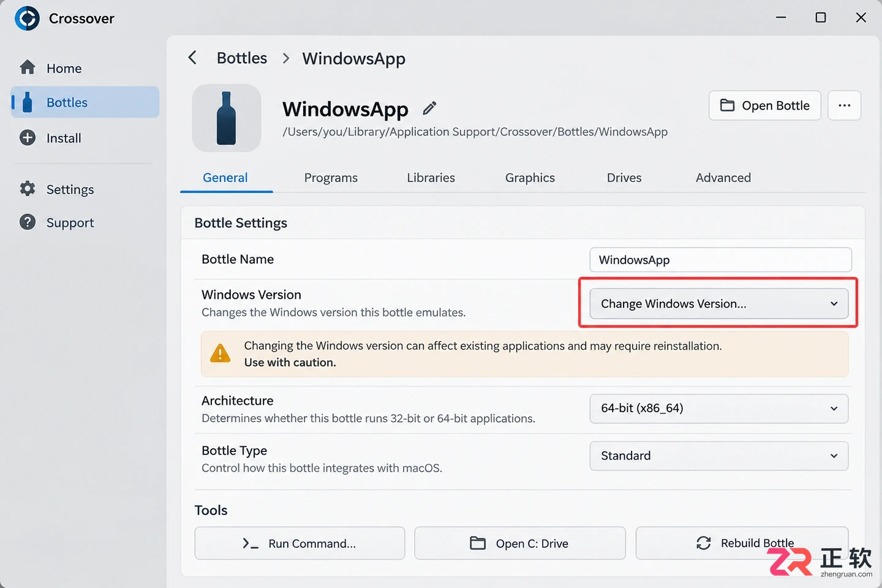
Task: Click the Rebuild Bottle button
Action: click(x=742, y=543)
